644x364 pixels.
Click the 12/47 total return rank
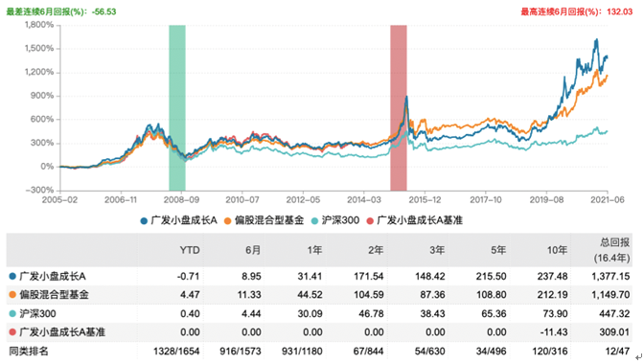tap(617, 352)
